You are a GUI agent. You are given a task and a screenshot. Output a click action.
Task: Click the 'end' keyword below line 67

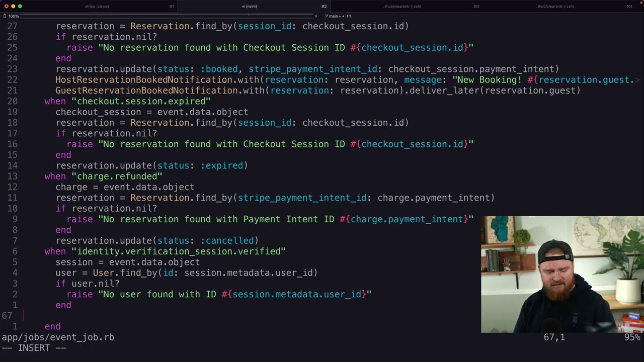[x=52, y=327]
